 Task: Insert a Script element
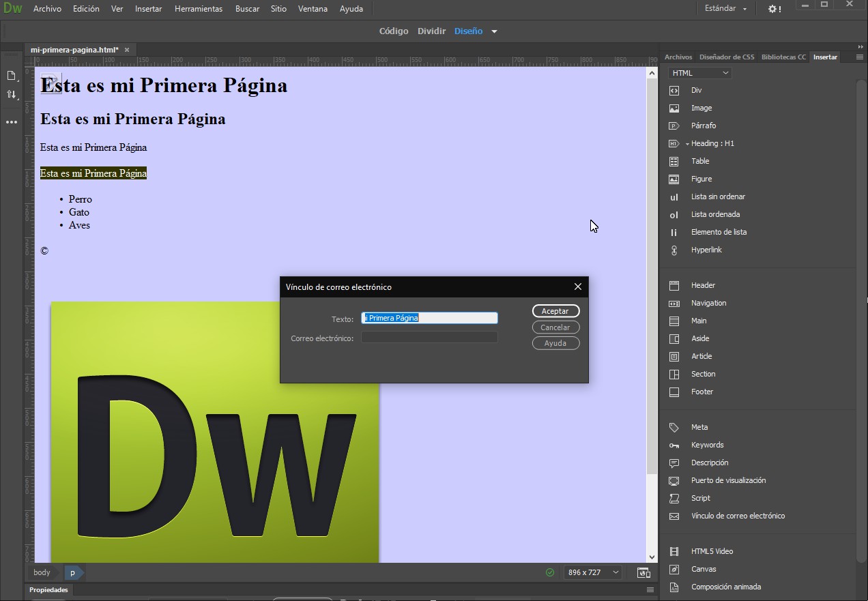point(700,498)
